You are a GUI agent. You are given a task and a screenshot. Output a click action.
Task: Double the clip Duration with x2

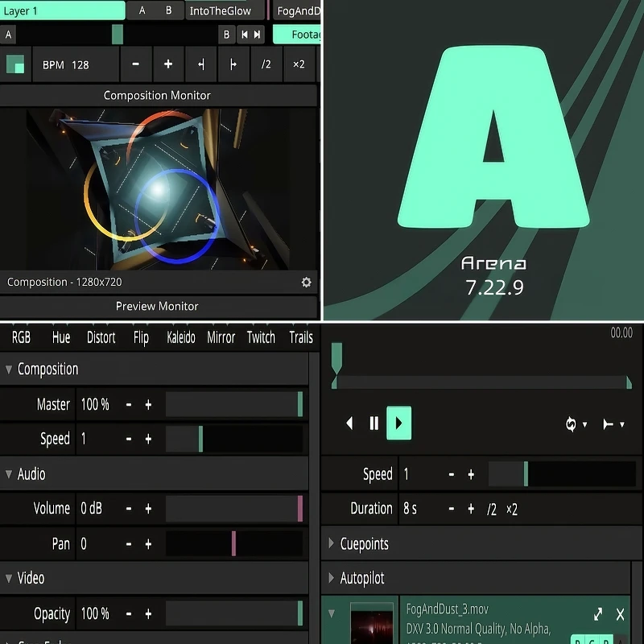coord(512,510)
